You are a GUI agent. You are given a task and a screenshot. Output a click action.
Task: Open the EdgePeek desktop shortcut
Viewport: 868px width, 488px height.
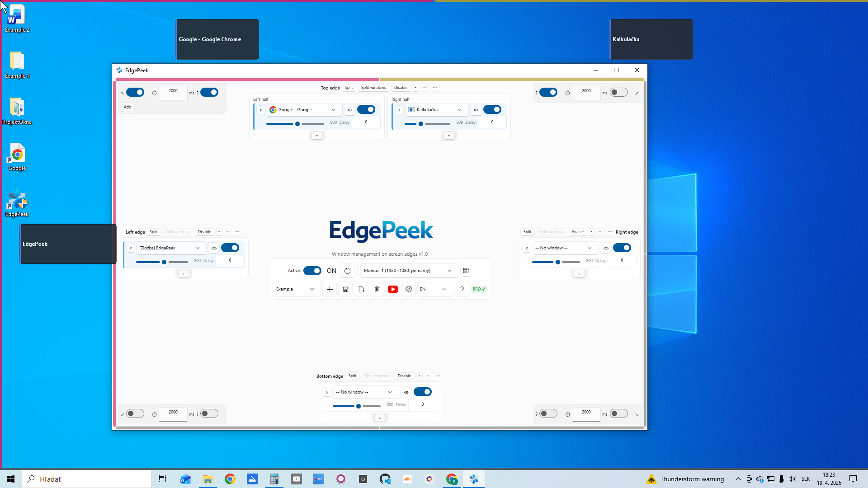17,204
